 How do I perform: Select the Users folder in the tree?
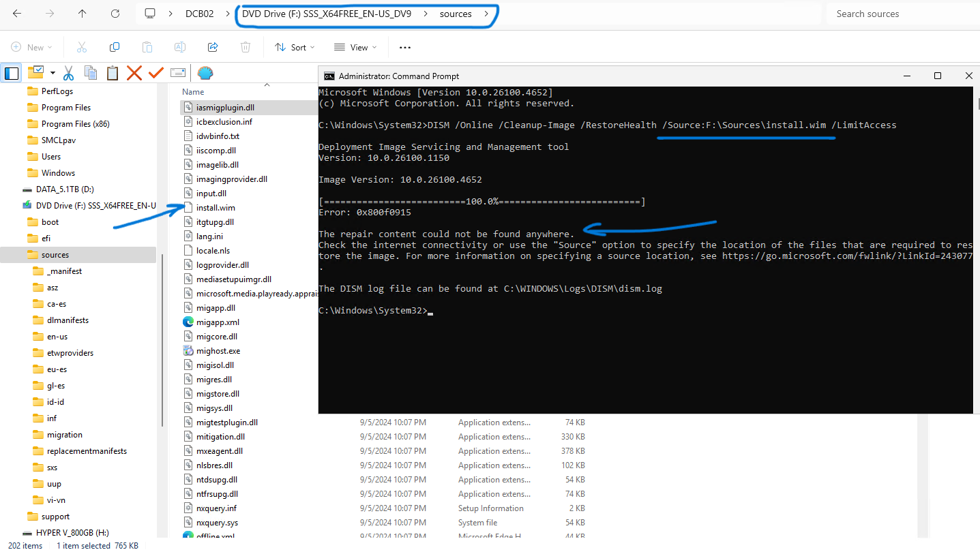(x=51, y=157)
